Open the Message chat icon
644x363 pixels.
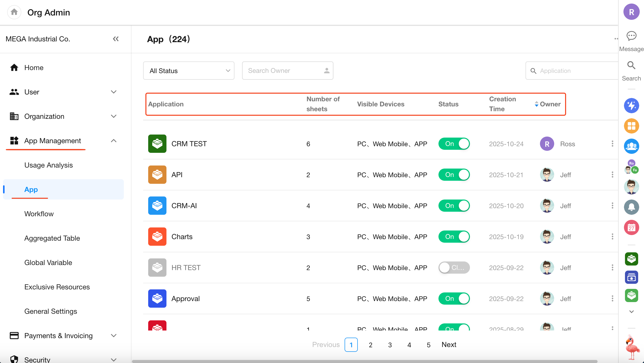[631, 36]
